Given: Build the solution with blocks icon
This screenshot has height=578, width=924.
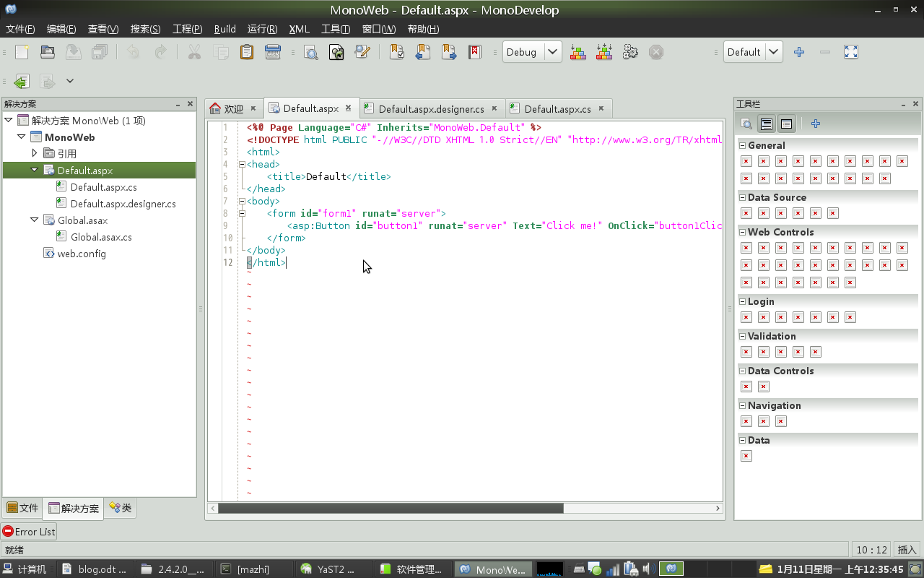Looking at the screenshot, I should [578, 52].
